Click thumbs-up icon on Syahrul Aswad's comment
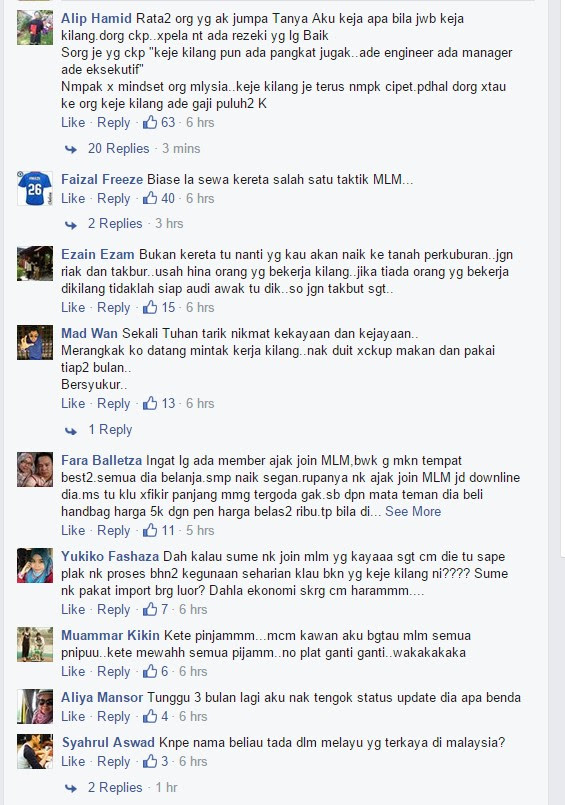The height and width of the screenshot is (805, 565). pos(150,761)
